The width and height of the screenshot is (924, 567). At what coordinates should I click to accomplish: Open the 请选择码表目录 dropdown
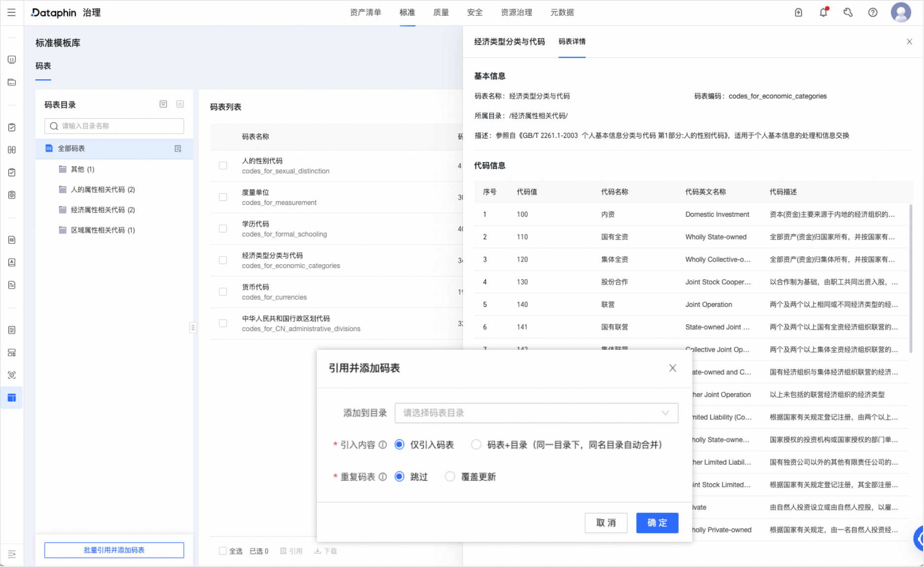click(536, 413)
